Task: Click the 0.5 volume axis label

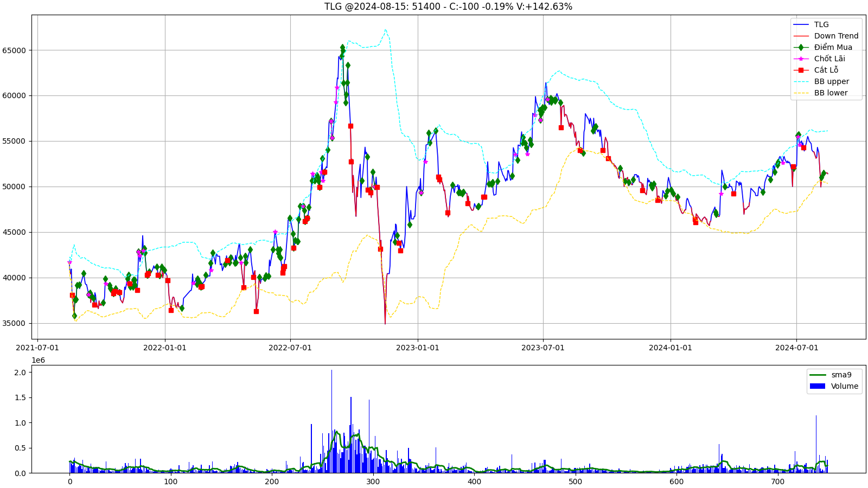Action: pyautogui.click(x=20, y=448)
